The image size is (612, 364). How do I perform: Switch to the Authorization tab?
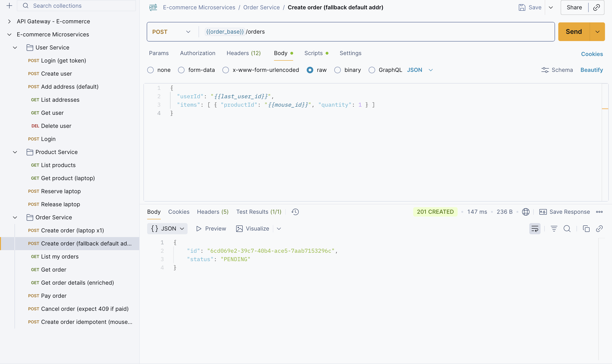coord(197,53)
